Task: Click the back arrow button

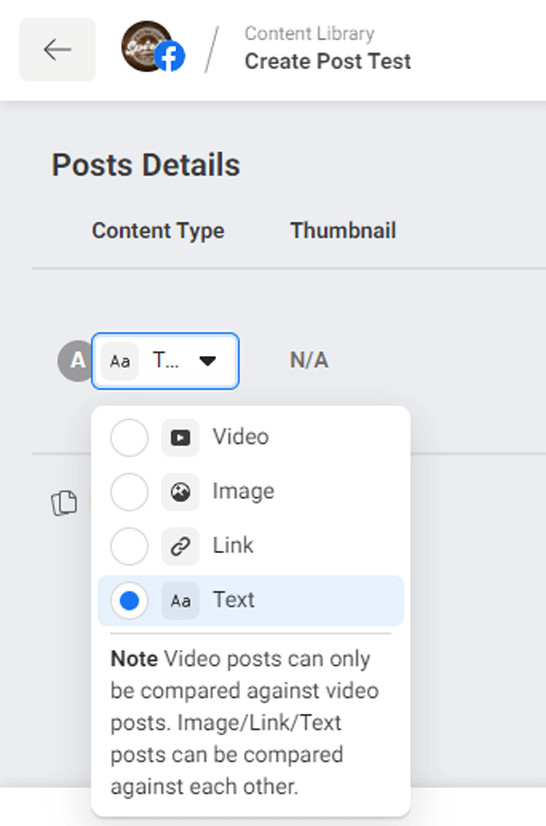Action: [x=57, y=50]
